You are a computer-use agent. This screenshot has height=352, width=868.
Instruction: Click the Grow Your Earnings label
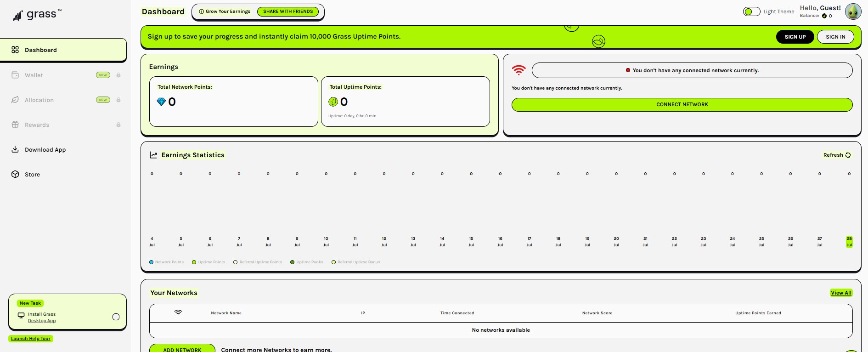point(228,11)
